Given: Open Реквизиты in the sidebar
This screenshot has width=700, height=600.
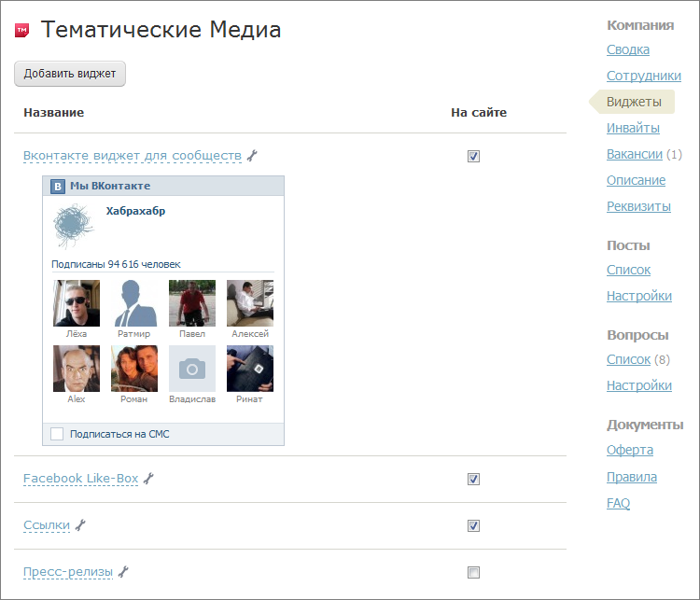Looking at the screenshot, I should pyautogui.click(x=638, y=206).
